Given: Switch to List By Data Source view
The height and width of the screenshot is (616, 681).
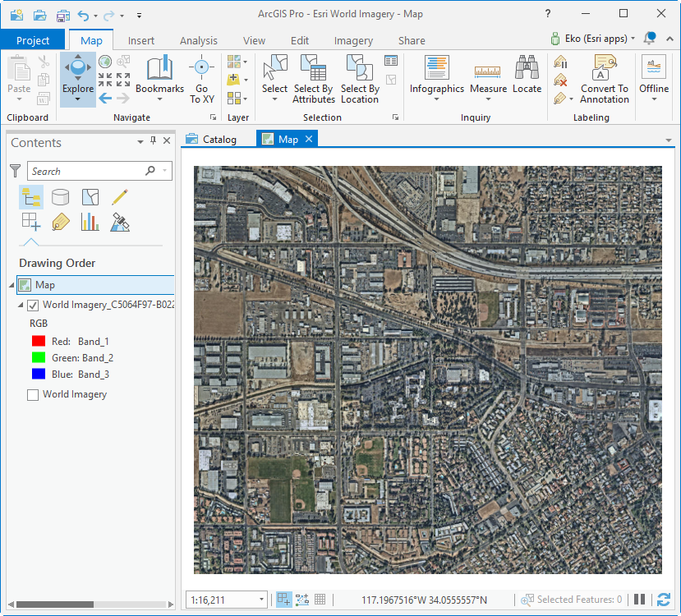Looking at the screenshot, I should pos(60,196).
